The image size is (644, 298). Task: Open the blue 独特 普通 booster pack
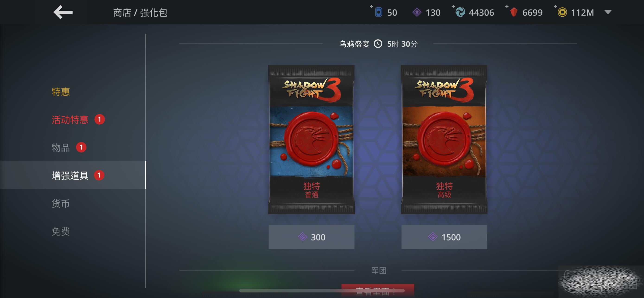click(x=312, y=140)
